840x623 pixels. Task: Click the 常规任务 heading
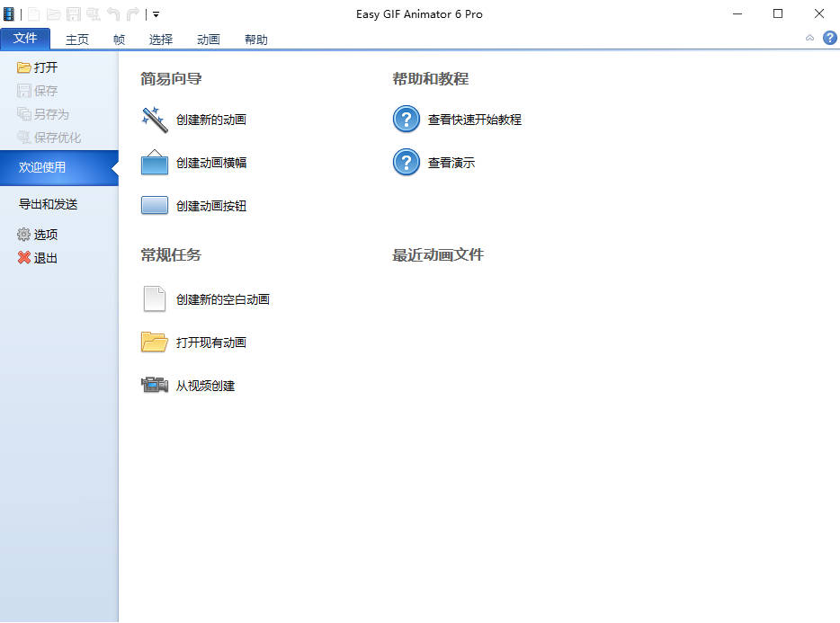pyautogui.click(x=171, y=255)
